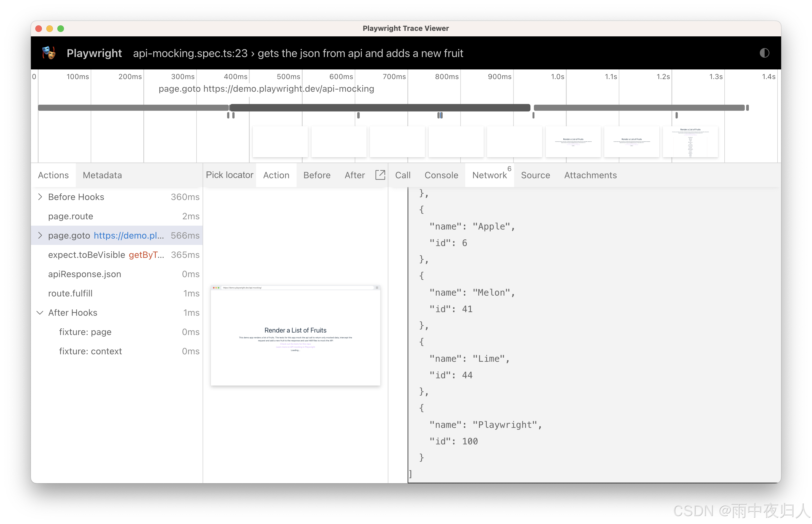Click the dark page.goto timeline bar
Viewport: 812px width, 524px height.
(380, 107)
